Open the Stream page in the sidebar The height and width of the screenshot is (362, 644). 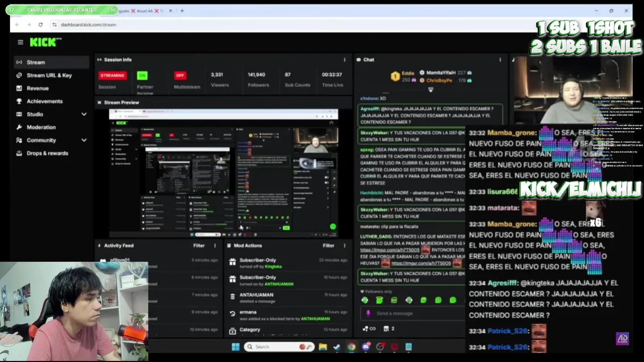pyautogui.click(x=51, y=62)
